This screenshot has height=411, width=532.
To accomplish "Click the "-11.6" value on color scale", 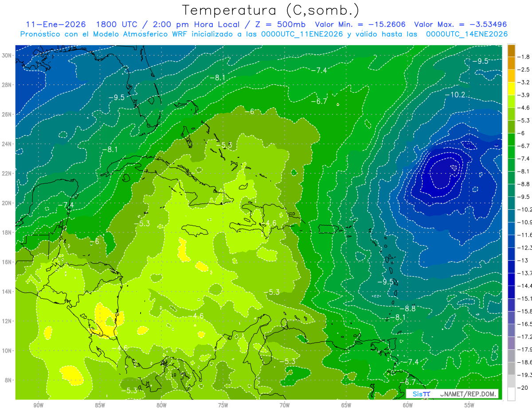I will click(x=525, y=235).
